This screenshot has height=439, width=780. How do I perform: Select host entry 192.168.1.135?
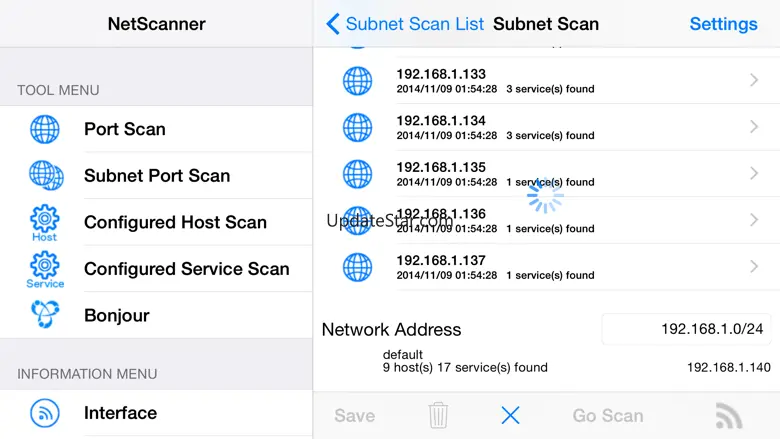pyautogui.click(x=546, y=174)
